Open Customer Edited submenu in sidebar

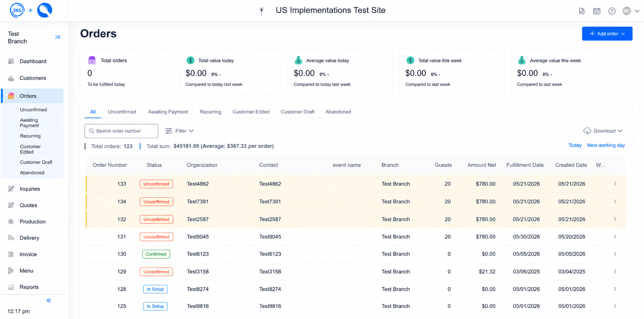(x=30, y=149)
